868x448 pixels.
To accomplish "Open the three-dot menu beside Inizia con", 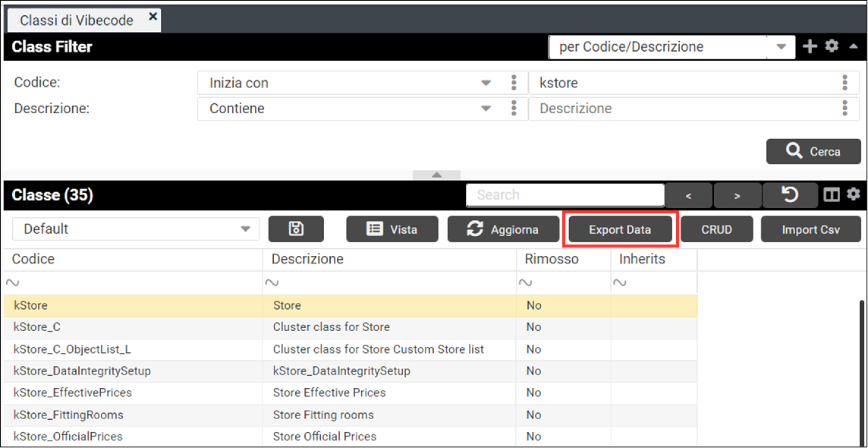I will (514, 83).
